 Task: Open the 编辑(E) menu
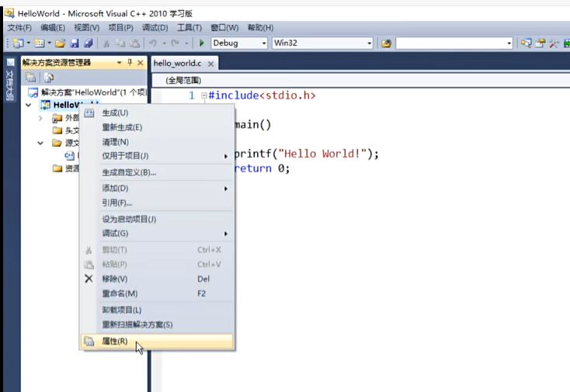coord(53,28)
